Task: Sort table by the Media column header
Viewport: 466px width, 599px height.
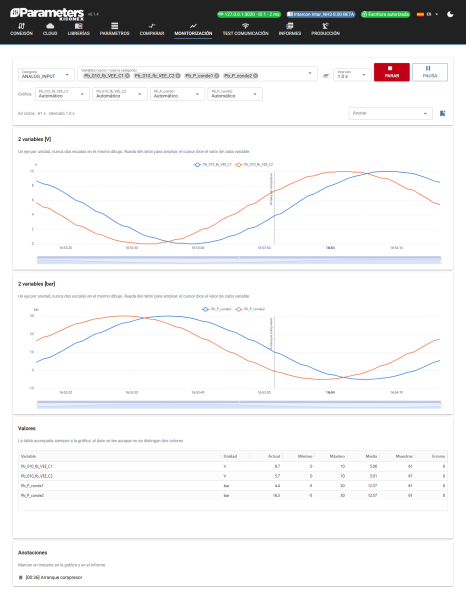Action: [x=371, y=456]
